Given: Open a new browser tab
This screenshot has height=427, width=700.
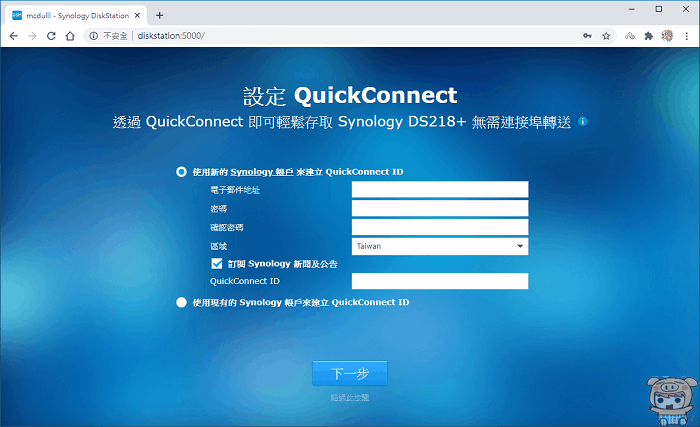Looking at the screenshot, I should [159, 16].
